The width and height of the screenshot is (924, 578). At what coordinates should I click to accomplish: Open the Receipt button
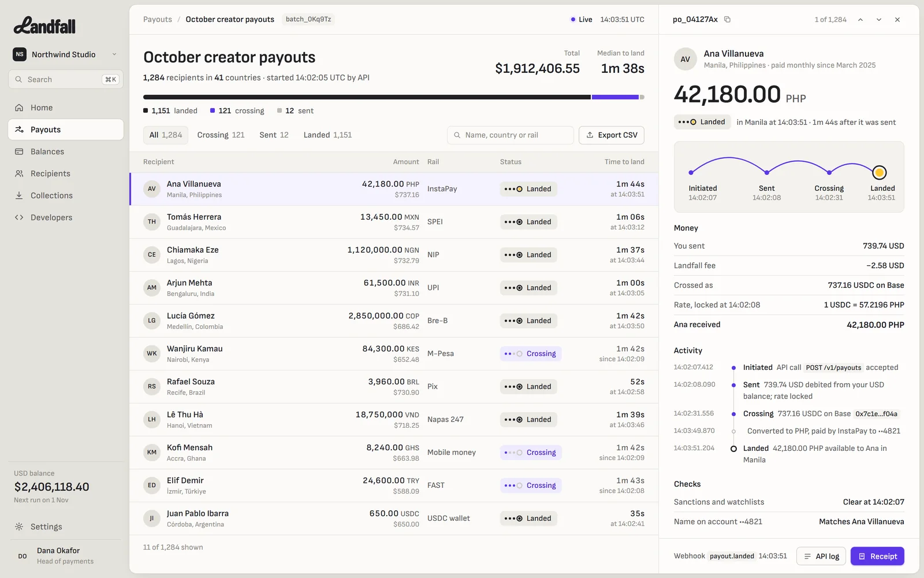click(x=877, y=556)
